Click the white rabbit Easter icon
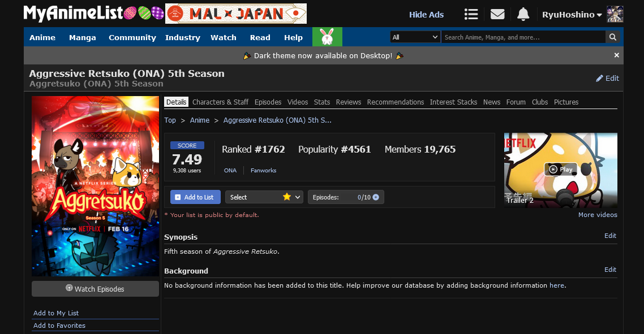Screen dimensions: 644x334 327,37
